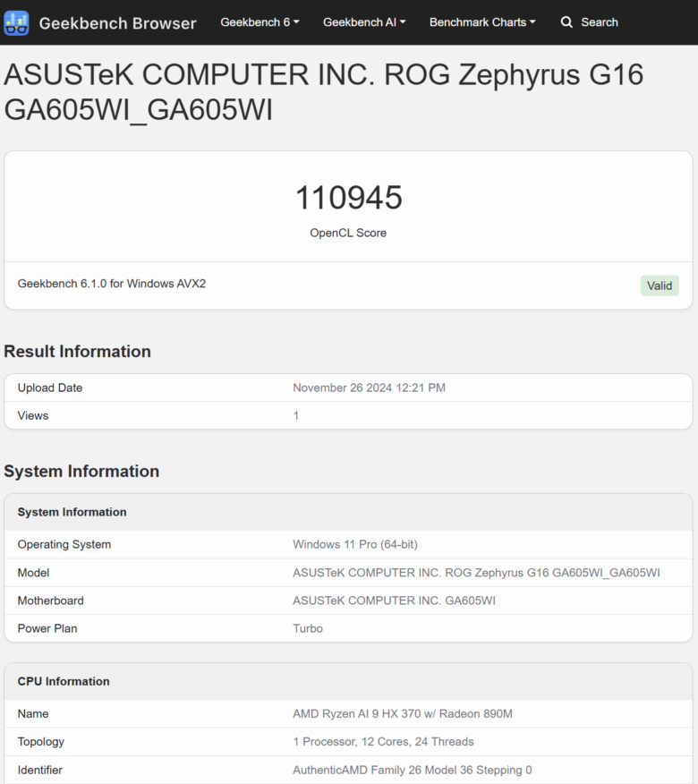Click the Operating System label

[64, 544]
